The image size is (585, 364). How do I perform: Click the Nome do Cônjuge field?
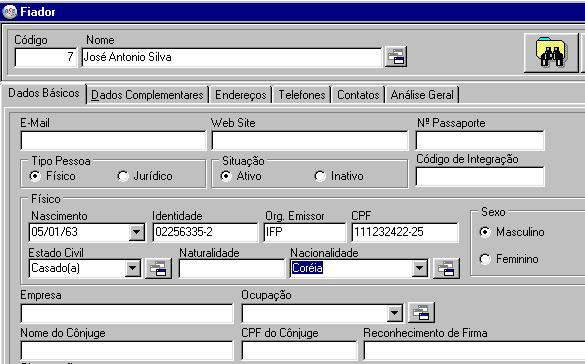pyautogui.click(x=127, y=351)
